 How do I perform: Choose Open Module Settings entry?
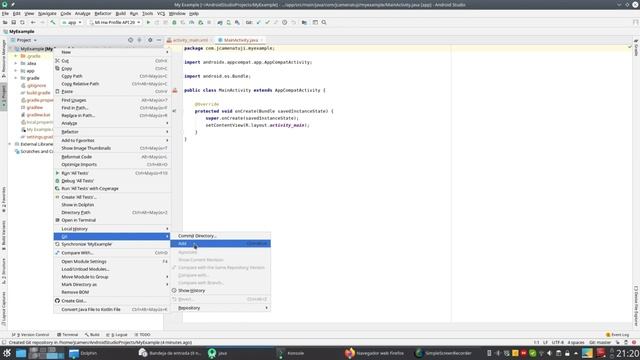112,262
